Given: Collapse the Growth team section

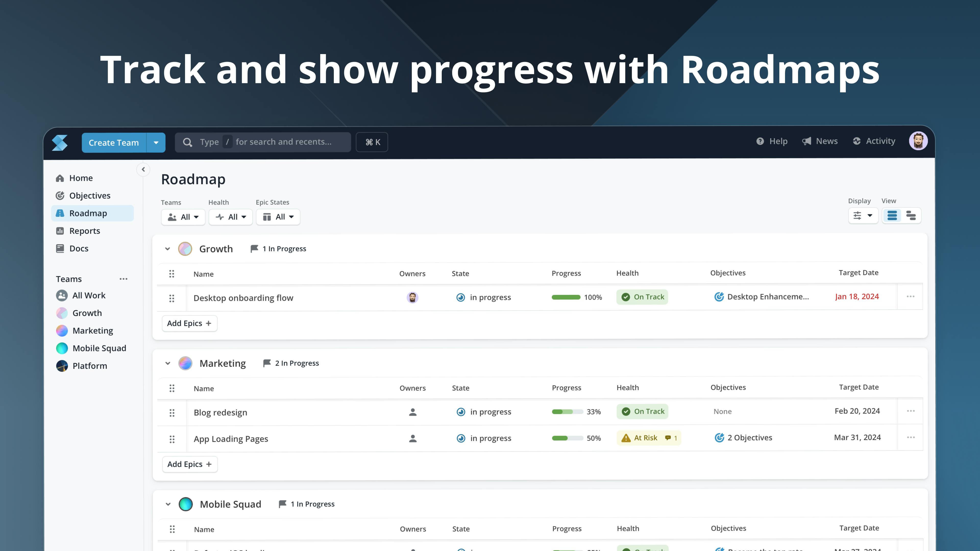Looking at the screenshot, I should pyautogui.click(x=167, y=249).
